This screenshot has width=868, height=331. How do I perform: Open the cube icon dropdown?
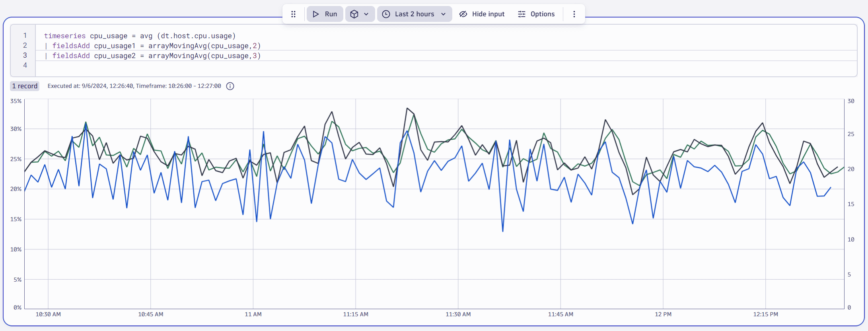(360, 14)
